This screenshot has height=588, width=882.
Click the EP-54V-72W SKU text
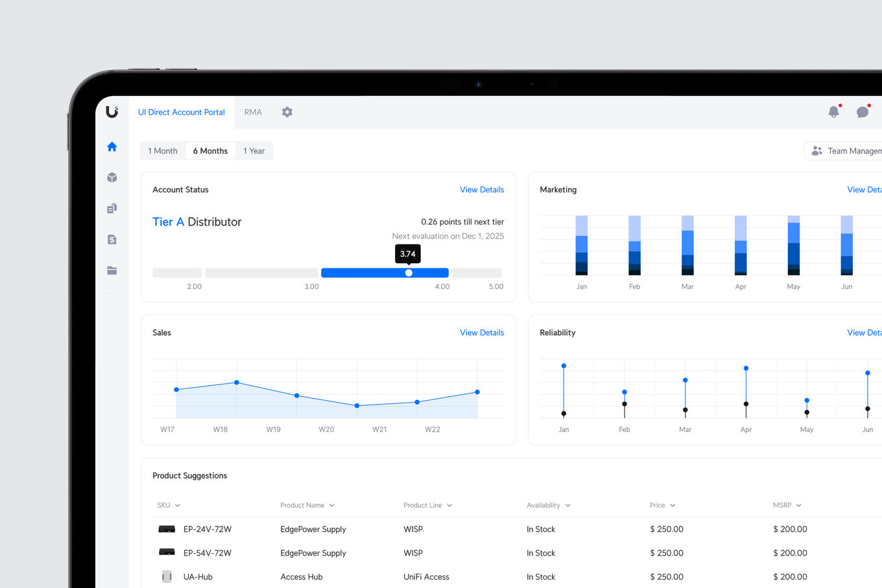coord(208,553)
